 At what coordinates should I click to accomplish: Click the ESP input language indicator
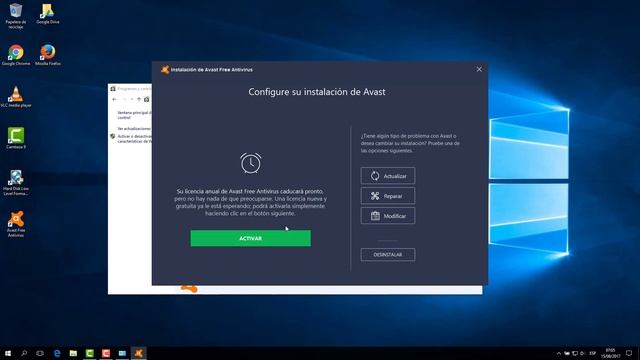tap(593, 353)
